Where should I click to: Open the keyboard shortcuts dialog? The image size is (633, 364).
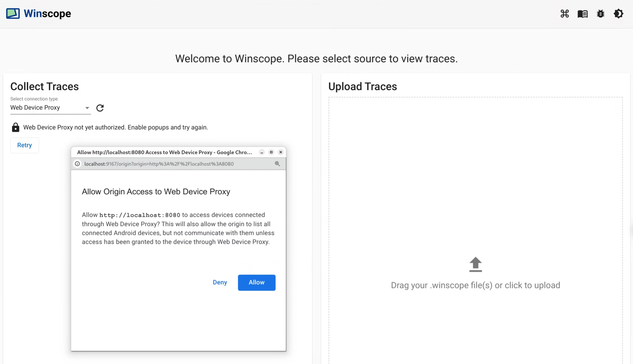[564, 13]
